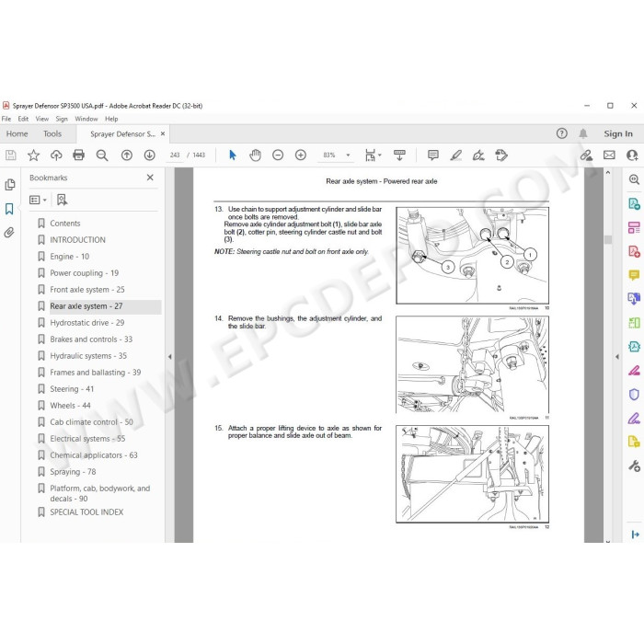
Task: Open Electrical systems - 55 bookmark
Action: 87,439
